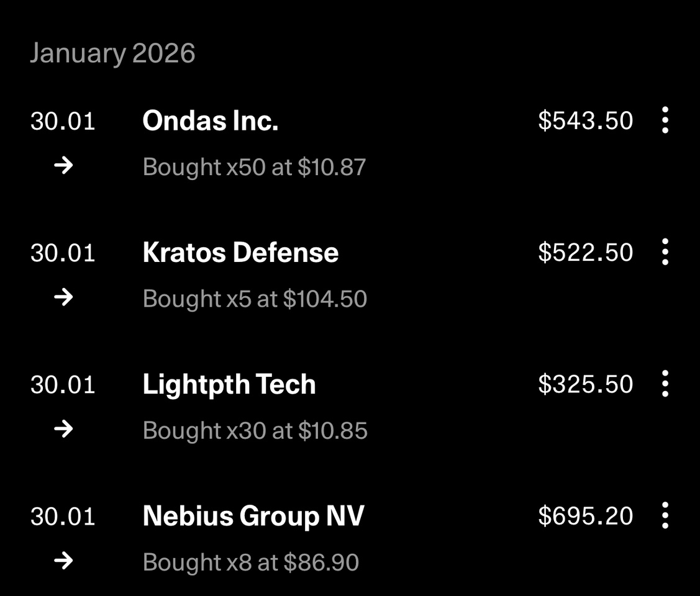Click the arrow icon under Lightpth Tech date
This screenshot has width=700, height=596.
63,430
